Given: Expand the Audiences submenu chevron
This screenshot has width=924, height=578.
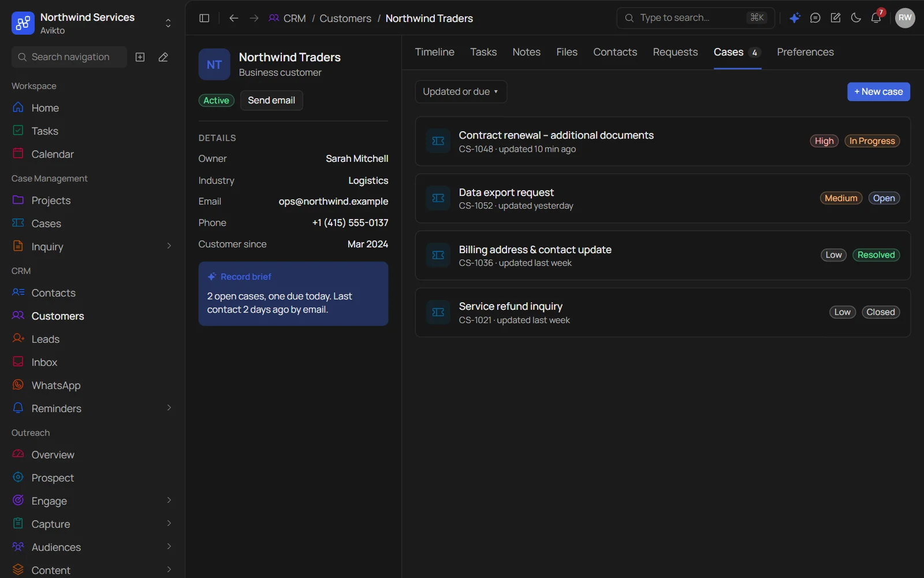Looking at the screenshot, I should point(169,547).
